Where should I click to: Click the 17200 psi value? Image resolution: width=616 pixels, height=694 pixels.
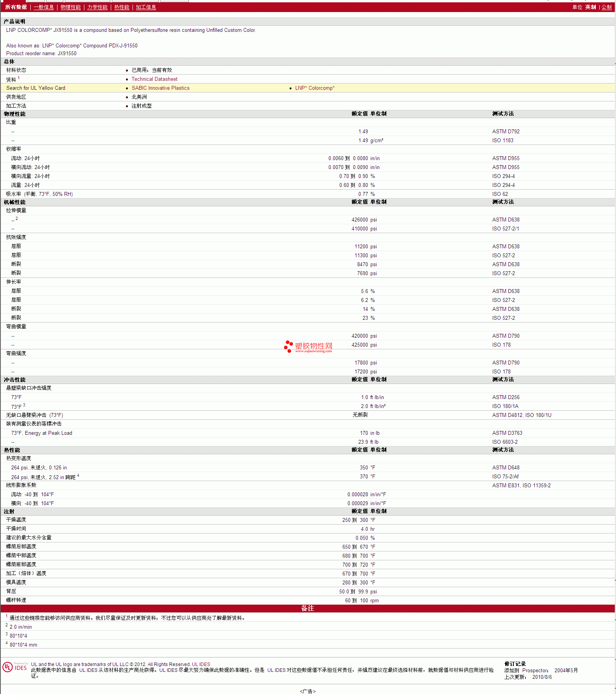point(366,371)
